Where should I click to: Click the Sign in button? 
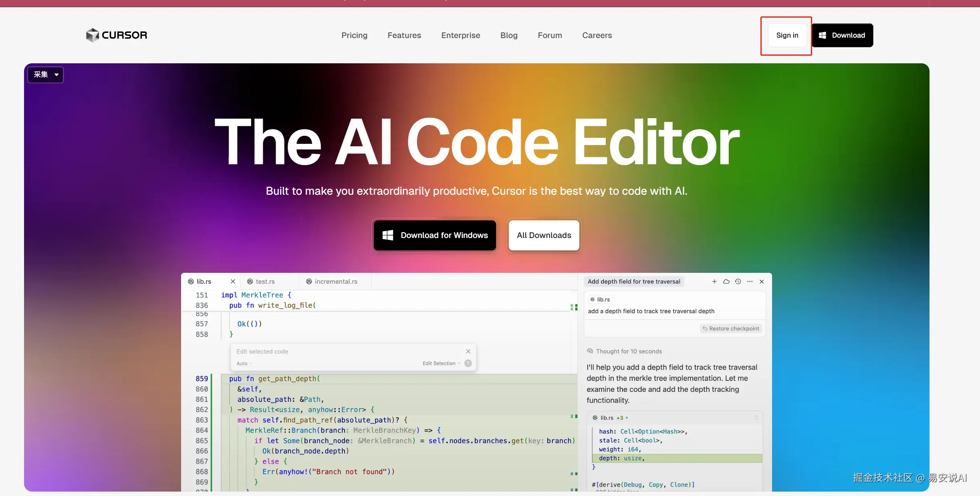pyautogui.click(x=787, y=35)
